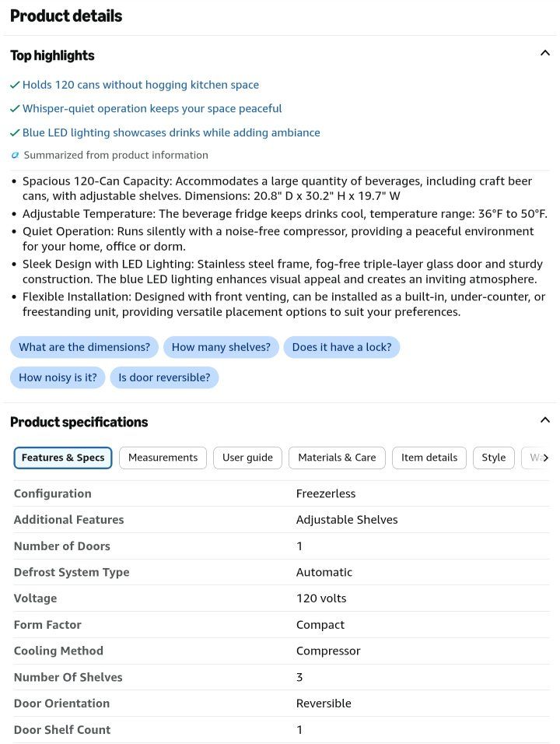Ask "Does it have a lock?"
Screen dimensions: 560x744
click(342, 347)
